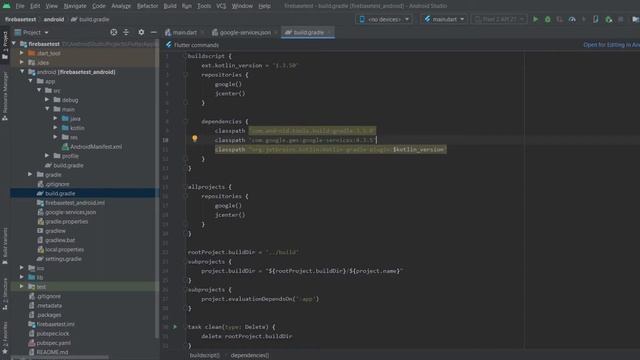Collapse the main folder
640x360 pixels.
click(47, 109)
